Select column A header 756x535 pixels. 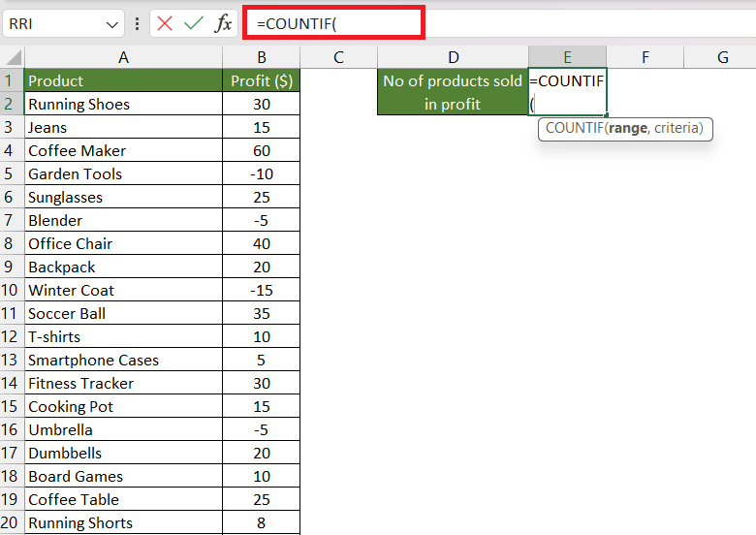[x=123, y=57]
